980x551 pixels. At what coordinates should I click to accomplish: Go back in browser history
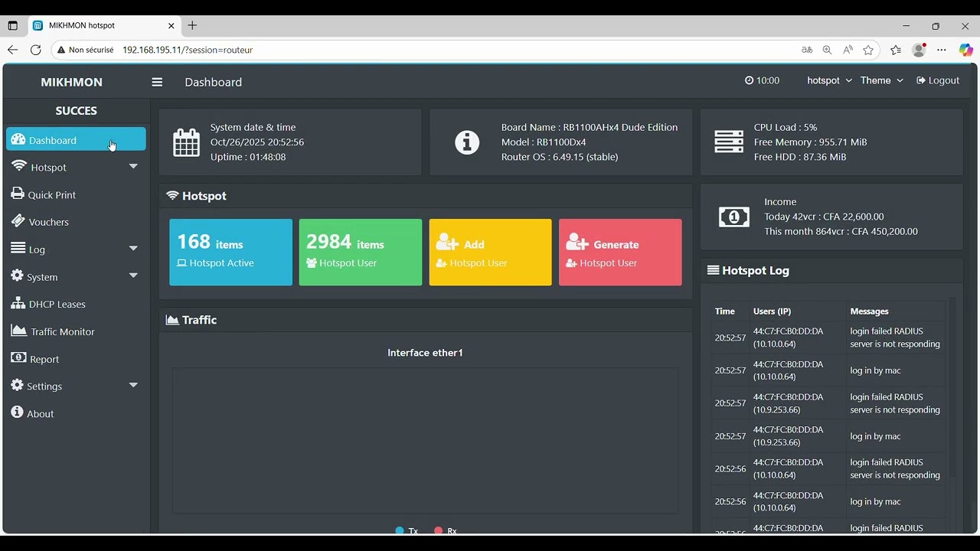pos(12,50)
